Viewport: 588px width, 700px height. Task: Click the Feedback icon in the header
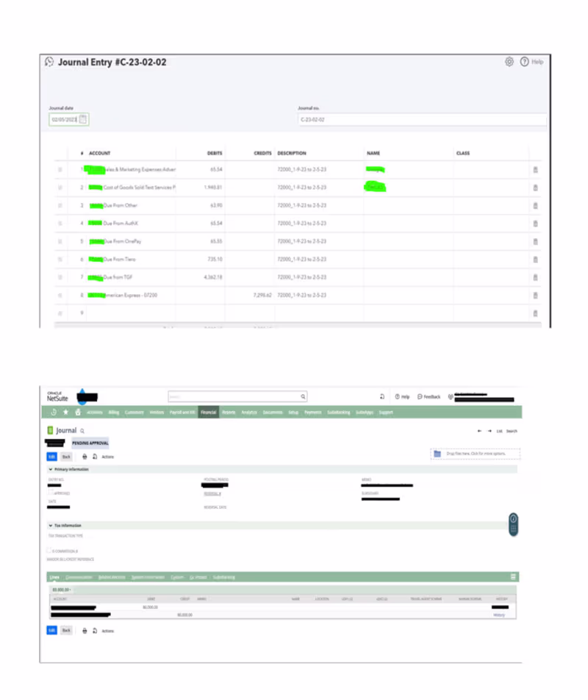click(419, 396)
